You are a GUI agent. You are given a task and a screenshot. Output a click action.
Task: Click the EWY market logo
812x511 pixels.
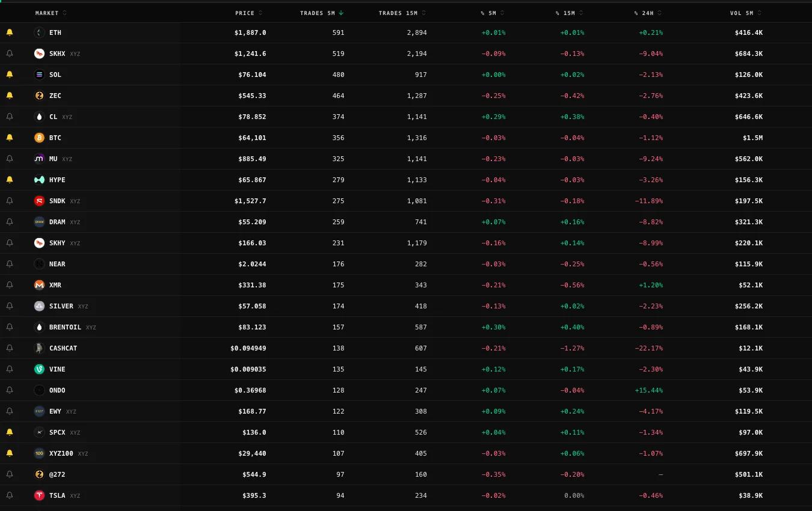tap(39, 411)
